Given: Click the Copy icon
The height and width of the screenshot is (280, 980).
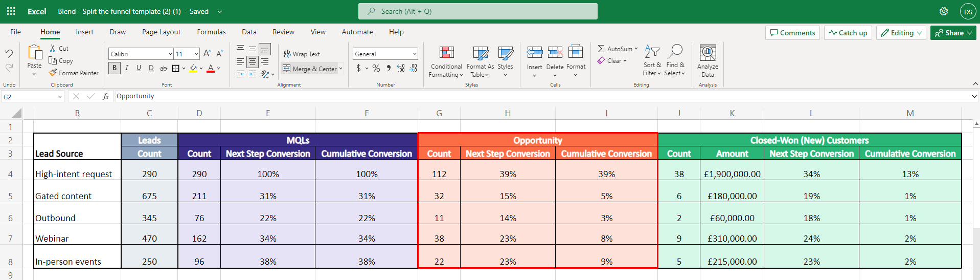Looking at the screenshot, I should tap(53, 60).
